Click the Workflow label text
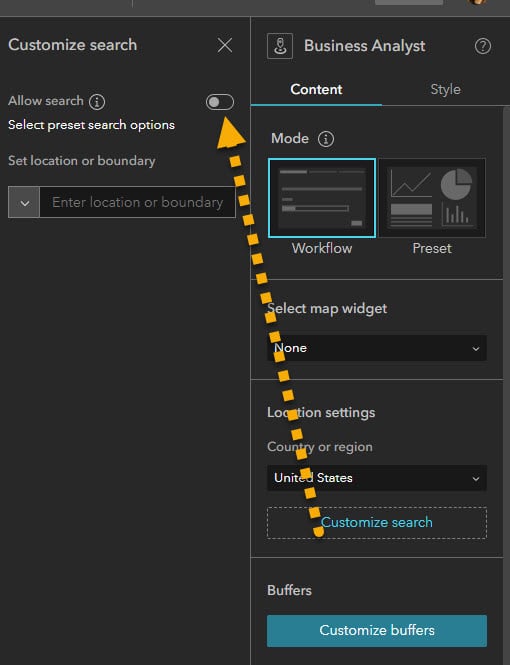The height and width of the screenshot is (665, 510). pyautogui.click(x=322, y=248)
